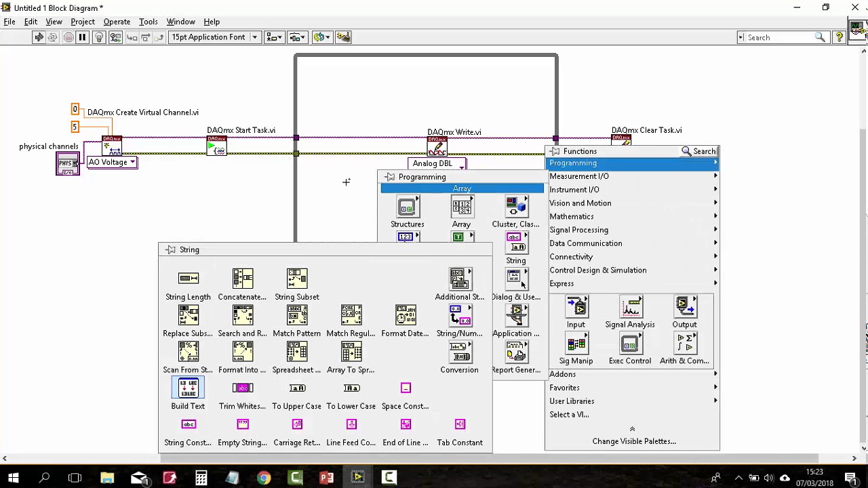Open the Express Input subpalette

click(576, 307)
